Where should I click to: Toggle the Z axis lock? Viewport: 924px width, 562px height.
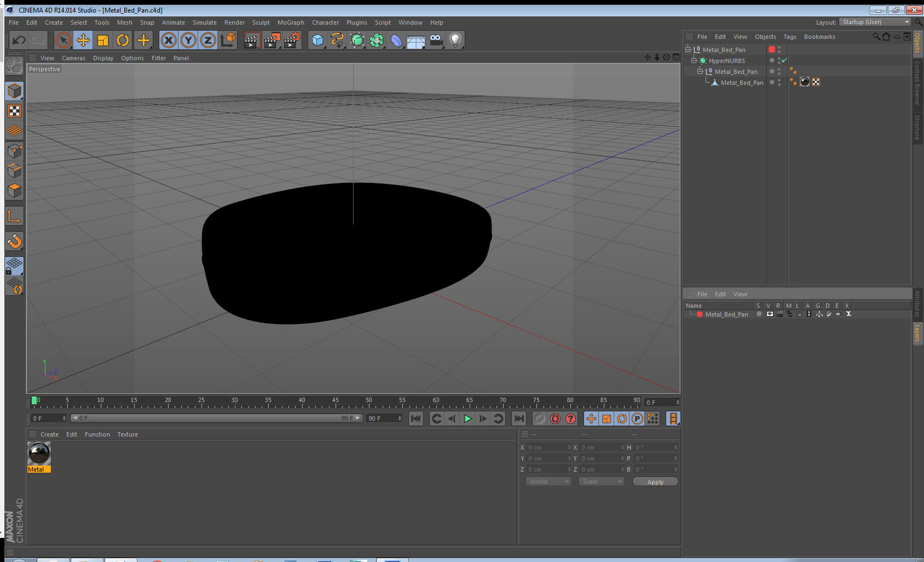(208, 40)
